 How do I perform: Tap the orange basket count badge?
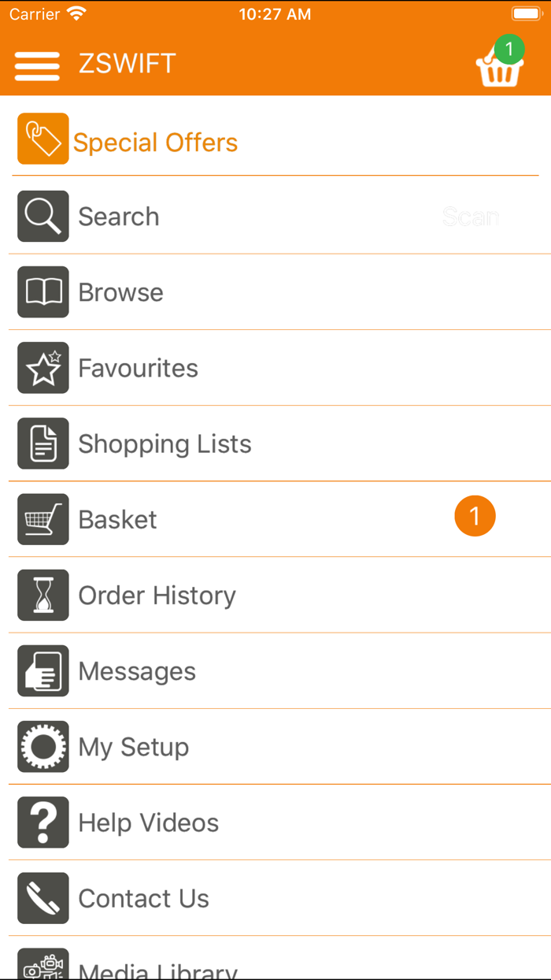[475, 517]
